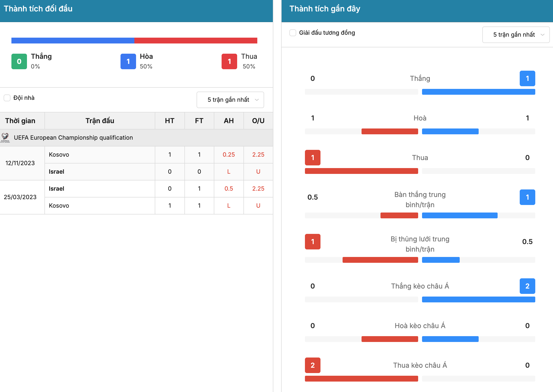Screen dimensions: 553x392
Task: Click the 0.5 handicap value
Action: (x=229, y=189)
